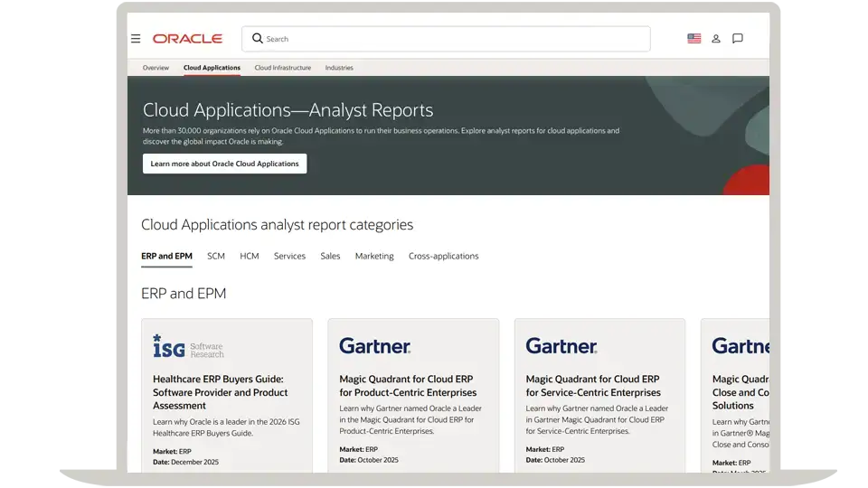Click the search magnifier icon
The height and width of the screenshot is (488, 868).
258,38
